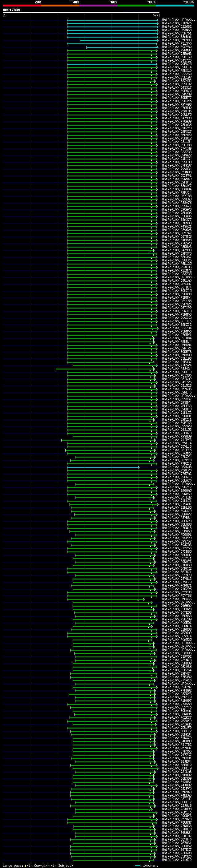Image resolution: width=197 pixels, height=868 pixels.
Task: Select row label UniRef100_C7LZV4
Action: pos(177,457)
